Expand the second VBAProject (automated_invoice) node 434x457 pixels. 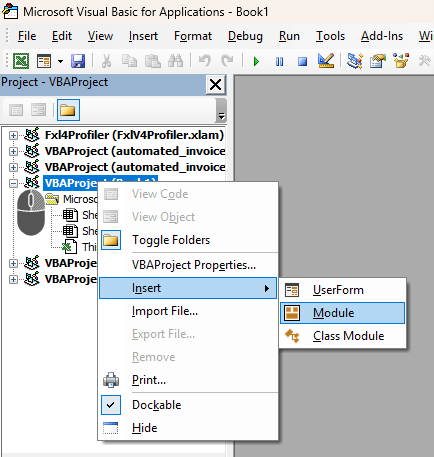click(13, 167)
